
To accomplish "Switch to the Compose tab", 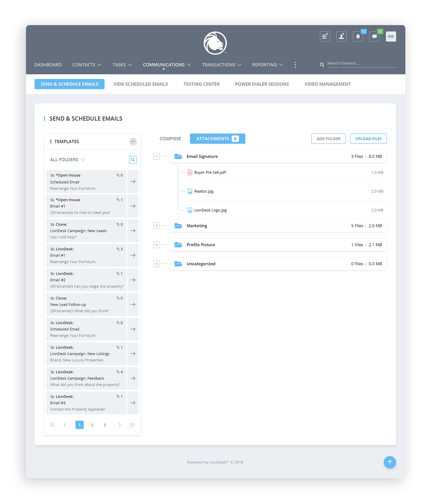I will click(x=170, y=139).
